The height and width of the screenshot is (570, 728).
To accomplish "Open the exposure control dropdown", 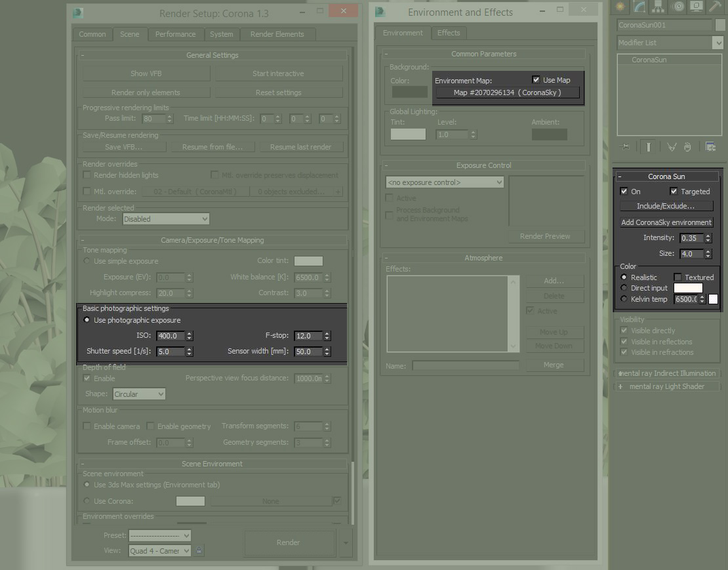I will 444,182.
